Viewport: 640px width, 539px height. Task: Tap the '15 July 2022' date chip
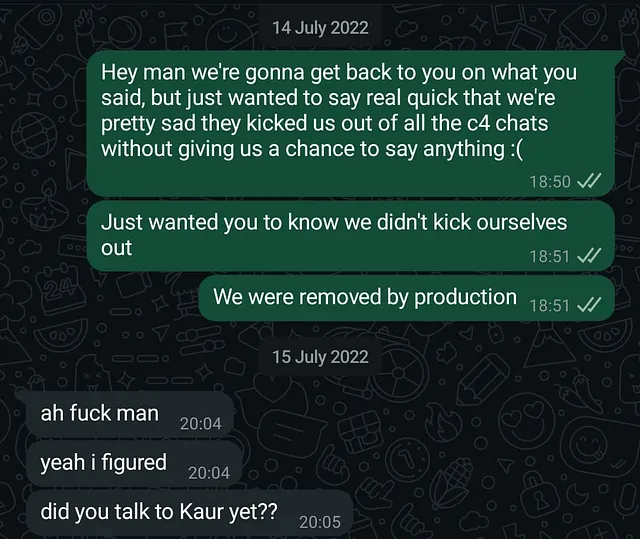pos(320,356)
